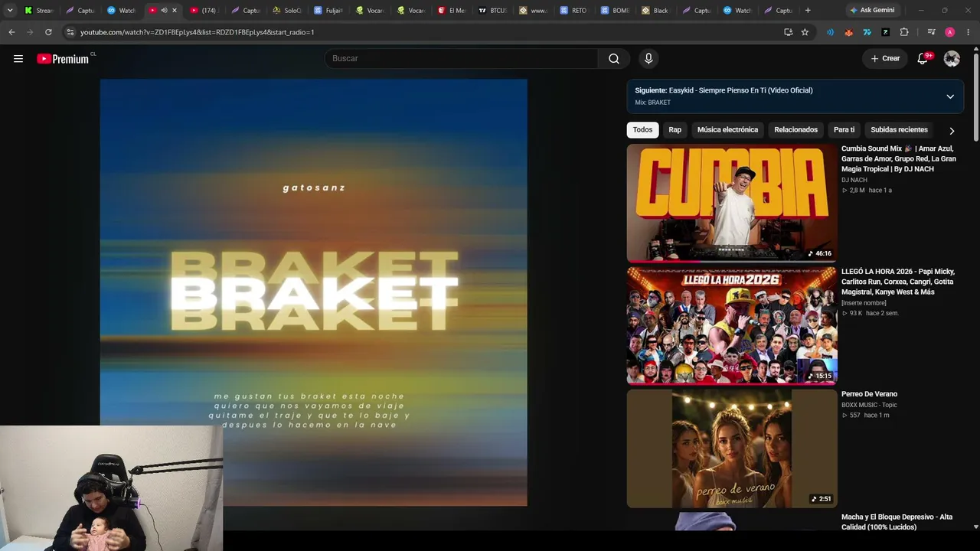Go back with the browser back arrow
This screenshot has height=551, width=980.
click(x=11, y=32)
